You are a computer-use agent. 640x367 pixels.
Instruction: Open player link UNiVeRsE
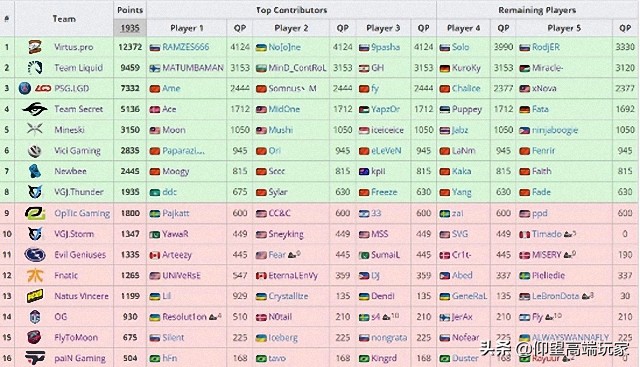pyautogui.click(x=182, y=276)
